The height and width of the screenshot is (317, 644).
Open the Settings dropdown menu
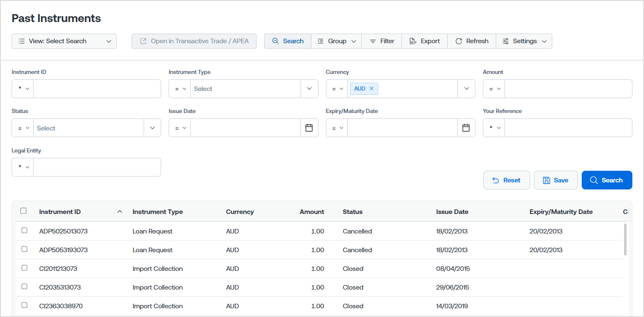[x=524, y=41]
